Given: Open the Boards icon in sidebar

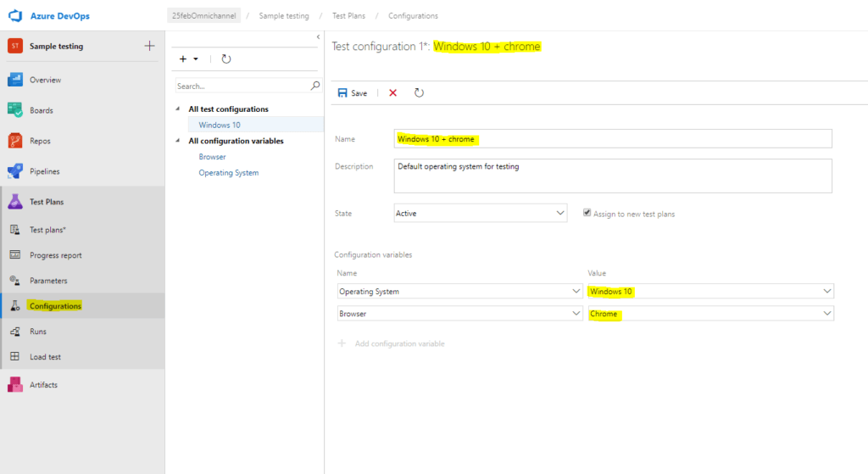Looking at the screenshot, I should point(15,110).
